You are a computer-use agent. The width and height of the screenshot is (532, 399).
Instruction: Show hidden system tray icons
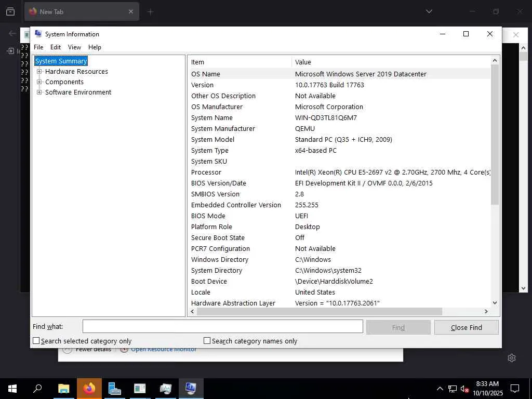click(440, 389)
